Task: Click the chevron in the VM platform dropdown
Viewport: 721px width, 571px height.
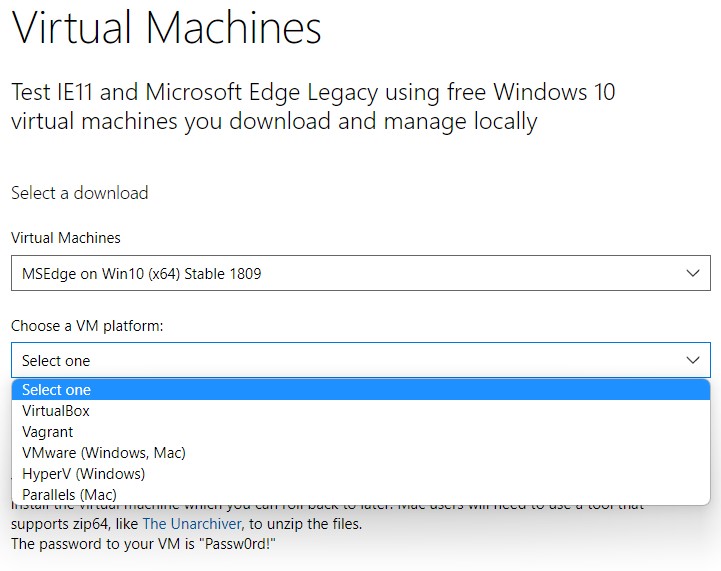Action: (692, 360)
